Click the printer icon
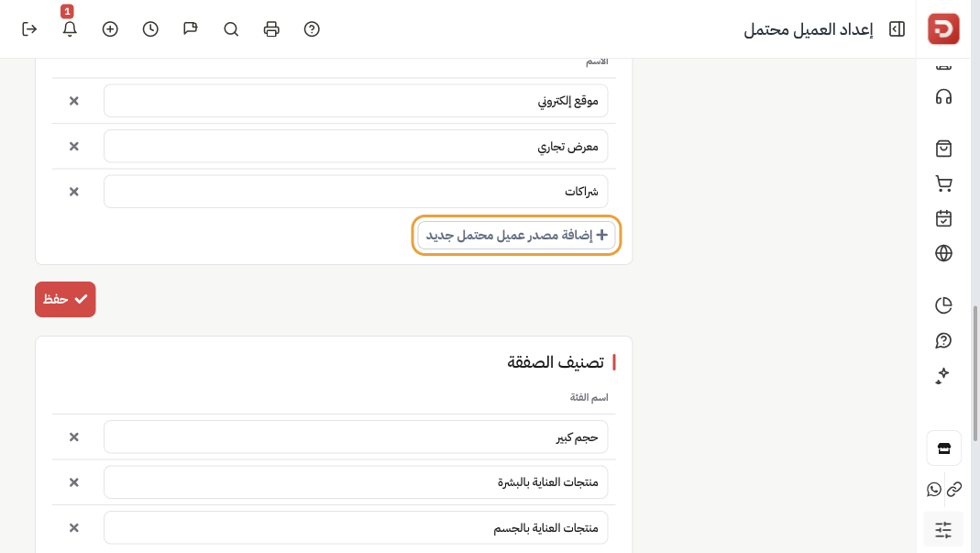The height and width of the screenshot is (553, 980). 271,29
